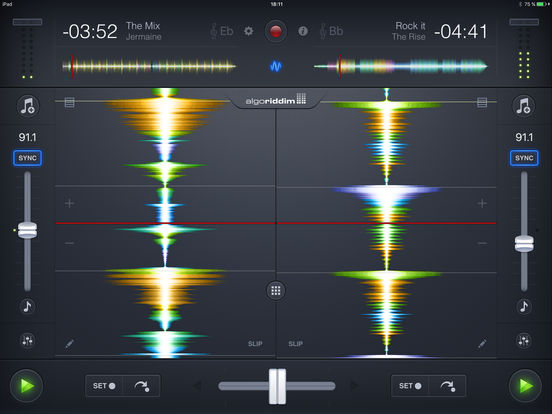
Task: Toggle SYNC on the right deck
Action: [x=524, y=158]
